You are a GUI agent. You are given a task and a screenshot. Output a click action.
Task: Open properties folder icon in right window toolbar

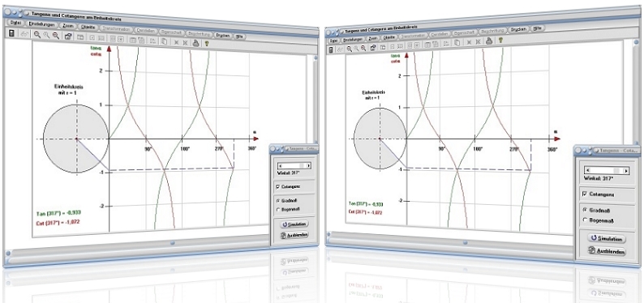tap(373, 48)
